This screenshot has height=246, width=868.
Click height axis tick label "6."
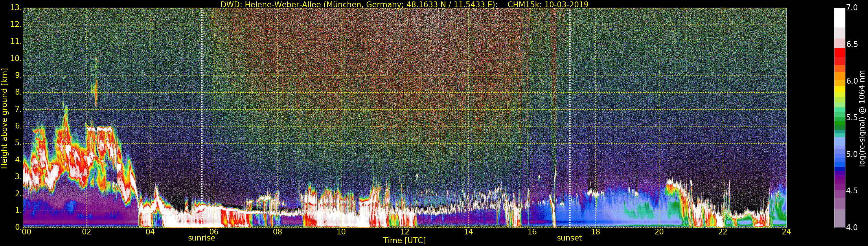tap(18, 126)
